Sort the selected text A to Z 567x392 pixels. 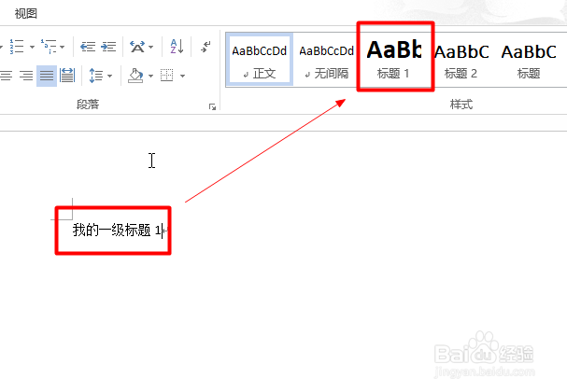tap(177, 47)
